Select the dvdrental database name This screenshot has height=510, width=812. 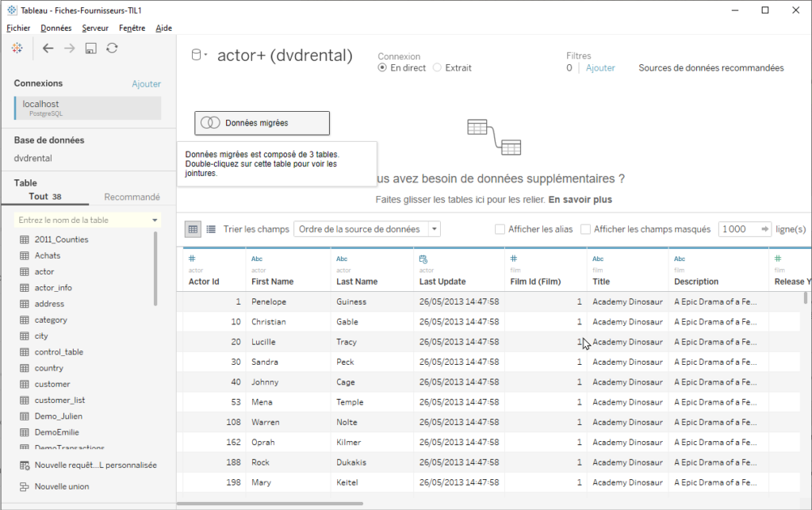click(33, 159)
